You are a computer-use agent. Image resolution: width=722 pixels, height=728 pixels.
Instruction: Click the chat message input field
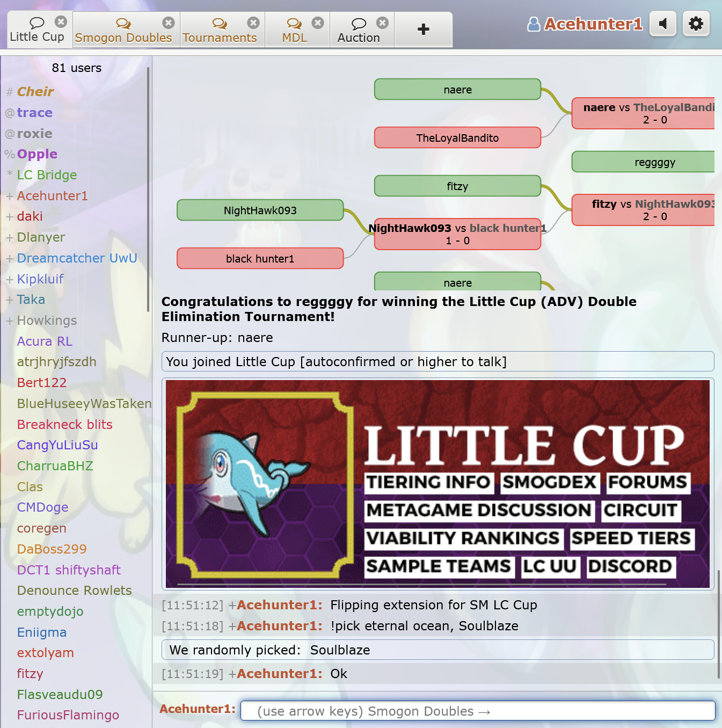pyautogui.click(x=478, y=711)
